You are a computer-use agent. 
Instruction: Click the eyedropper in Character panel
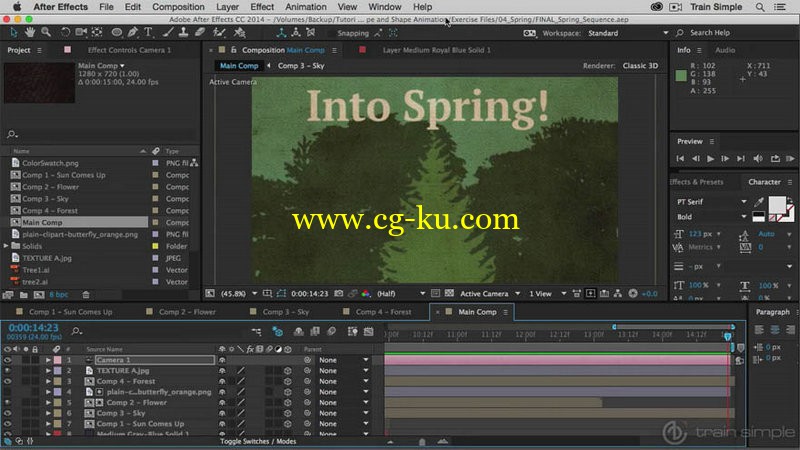759,202
